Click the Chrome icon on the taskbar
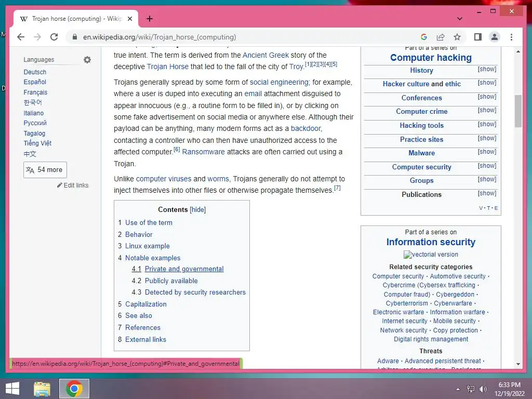 (x=74, y=389)
